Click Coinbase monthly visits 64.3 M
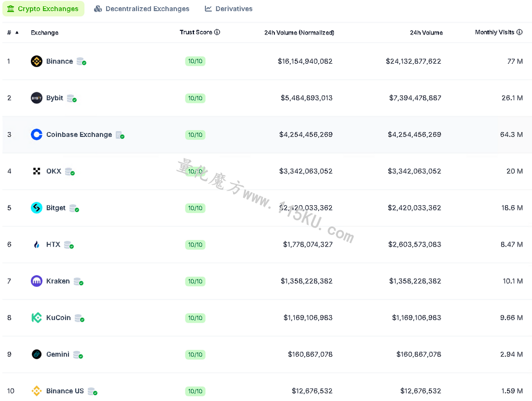 click(x=511, y=135)
